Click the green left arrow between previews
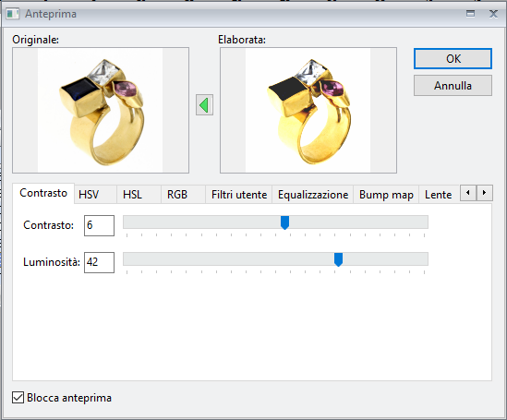Image resolution: width=507 pixels, height=420 pixels. (x=204, y=105)
